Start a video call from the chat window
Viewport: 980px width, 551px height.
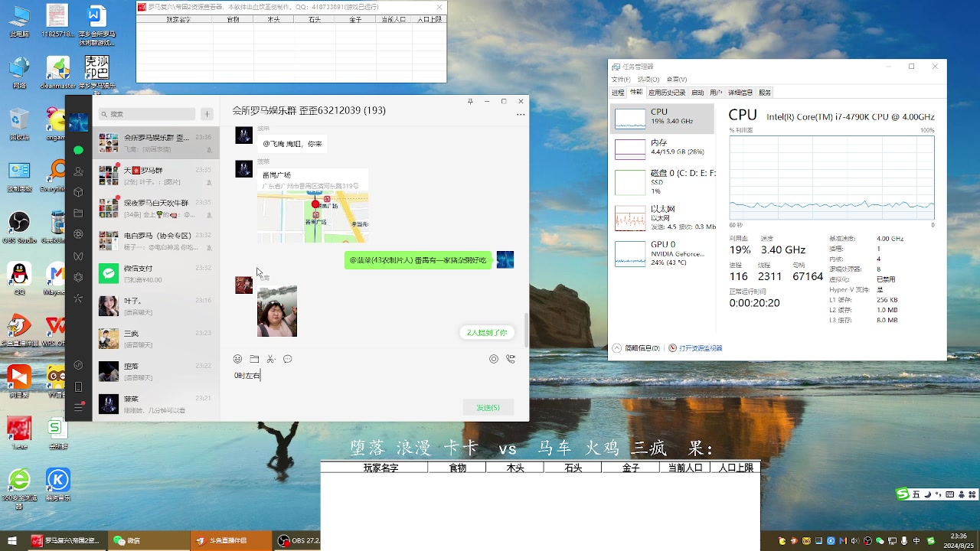[x=511, y=358]
